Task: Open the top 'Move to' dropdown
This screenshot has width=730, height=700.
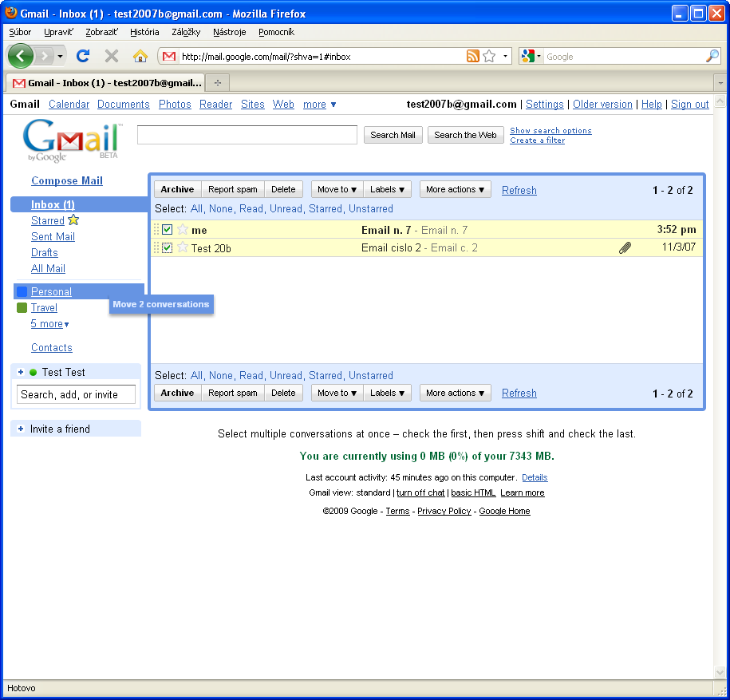Action: 337,189
